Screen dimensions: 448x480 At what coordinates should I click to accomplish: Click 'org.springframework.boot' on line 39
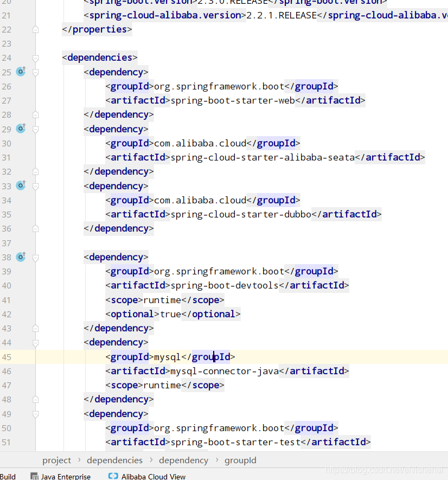tap(219, 271)
